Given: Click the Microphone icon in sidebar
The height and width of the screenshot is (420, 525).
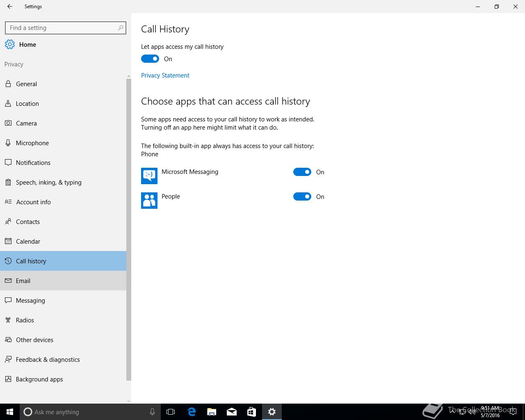Looking at the screenshot, I should coord(8,143).
